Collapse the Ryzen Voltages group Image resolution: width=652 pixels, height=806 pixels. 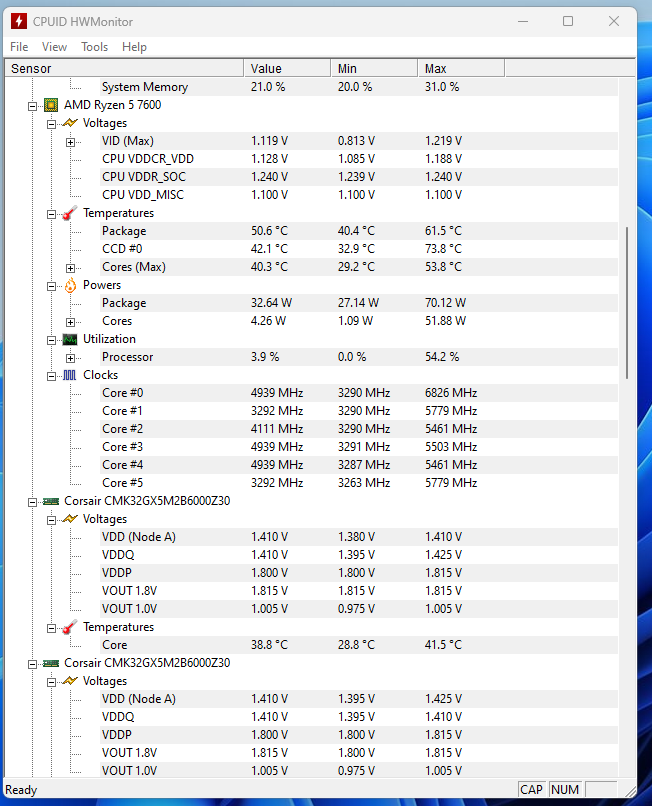(x=51, y=124)
